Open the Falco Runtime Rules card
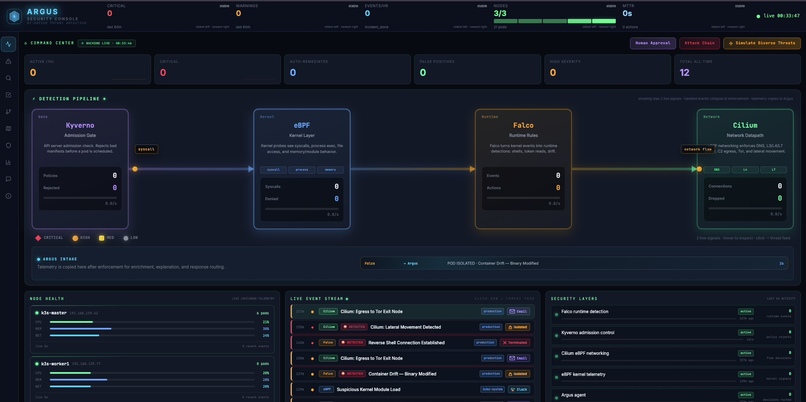The height and width of the screenshot is (402, 806). click(x=523, y=169)
